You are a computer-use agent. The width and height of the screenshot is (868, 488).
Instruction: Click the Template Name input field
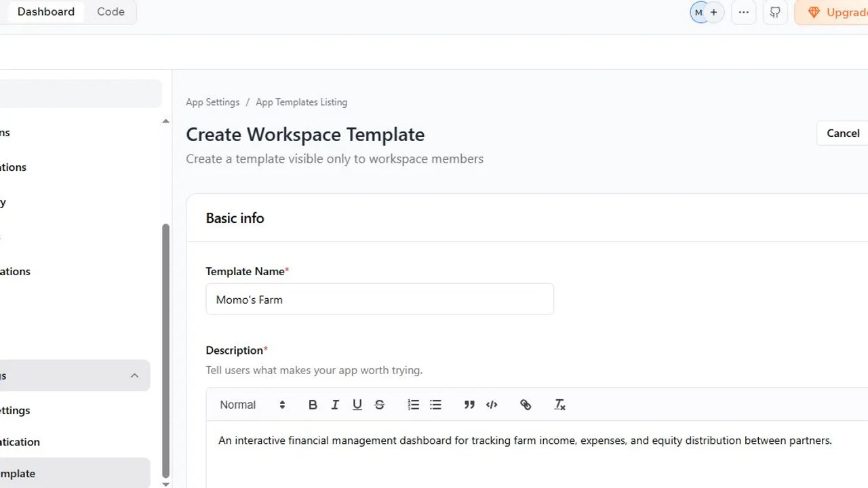pyautogui.click(x=380, y=299)
